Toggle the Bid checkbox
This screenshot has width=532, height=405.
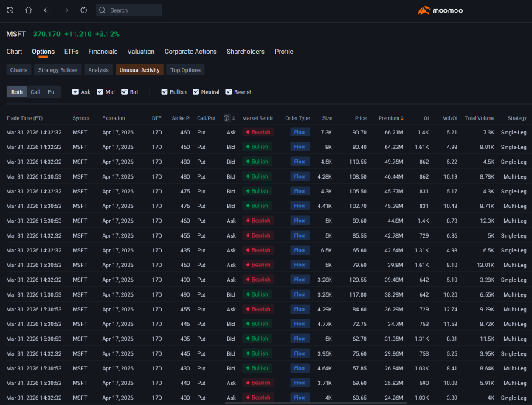[x=124, y=92]
